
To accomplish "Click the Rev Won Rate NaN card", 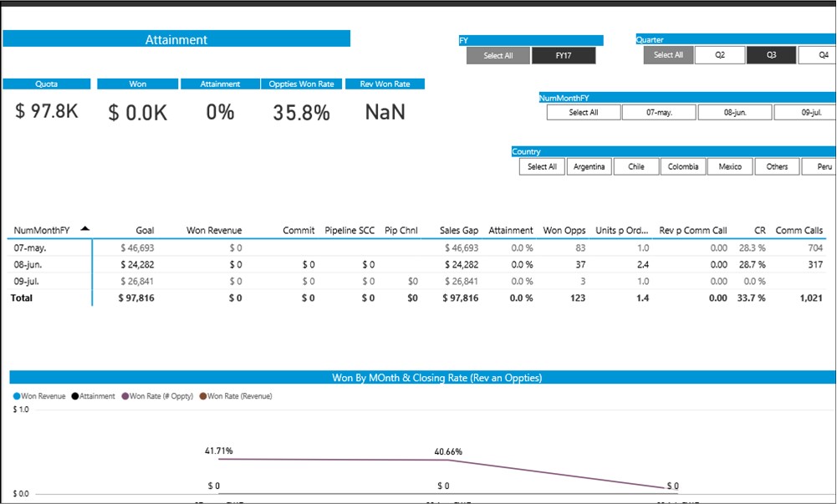I will click(385, 112).
